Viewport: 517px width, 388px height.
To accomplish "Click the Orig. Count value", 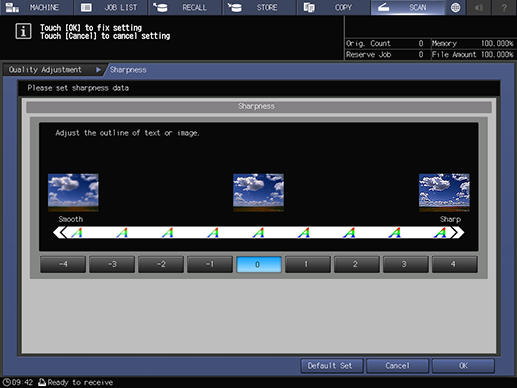I will [421, 43].
